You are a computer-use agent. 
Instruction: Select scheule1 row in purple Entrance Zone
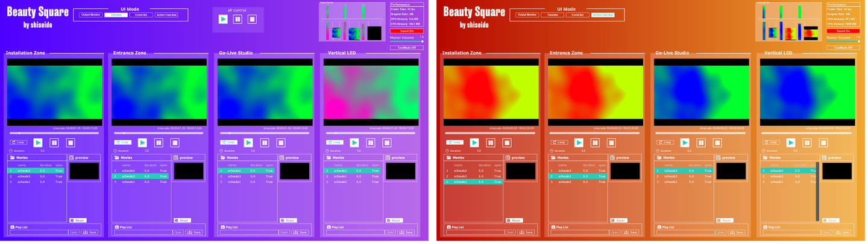[x=140, y=181]
